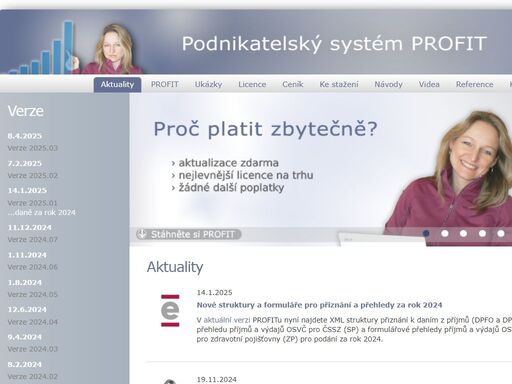Click the download arrow icon in Stáhněte button

pyautogui.click(x=142, y=234)
